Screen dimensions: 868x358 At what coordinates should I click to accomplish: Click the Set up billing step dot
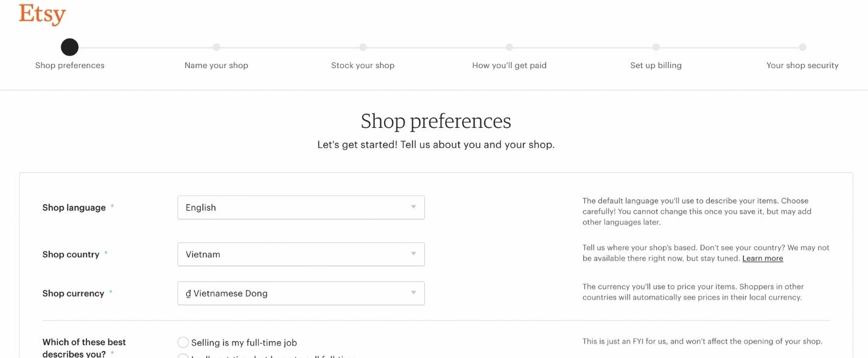(x=656, y=47)
